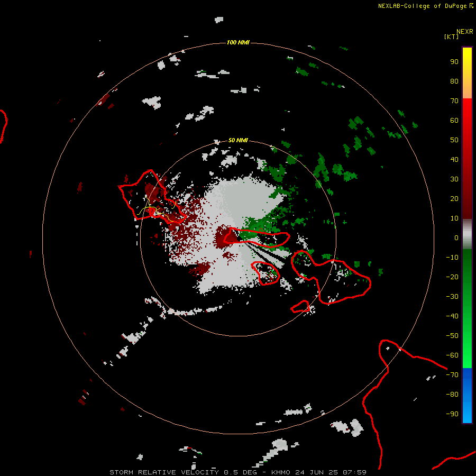476x476 pixels.
Task: Click the 100 NMI range ring label
Action: tap(238, 42)
